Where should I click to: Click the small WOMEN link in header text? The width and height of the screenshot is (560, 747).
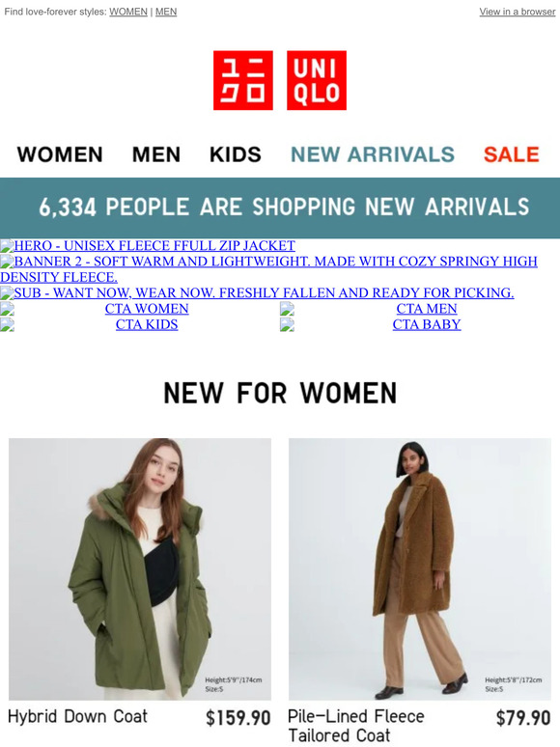point(128,12)
